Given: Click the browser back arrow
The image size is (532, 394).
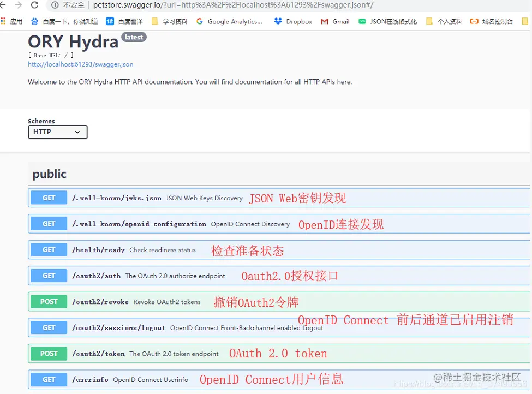Looking at the screenshot, I should point(3,5).
